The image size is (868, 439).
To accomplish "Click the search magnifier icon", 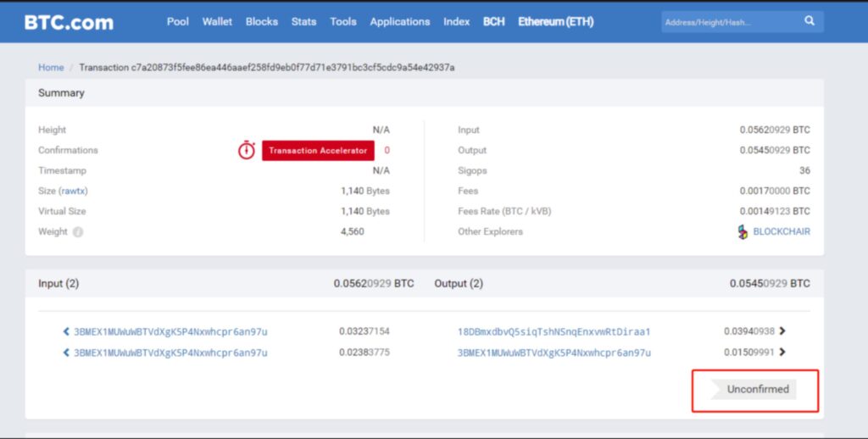I will pos(810,21).
